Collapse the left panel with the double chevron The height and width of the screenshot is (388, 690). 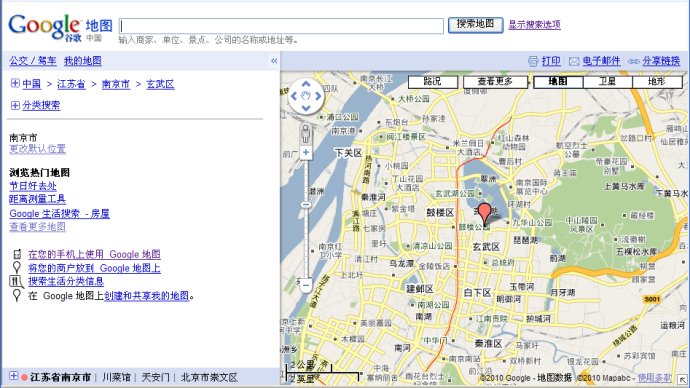(274, 61)
